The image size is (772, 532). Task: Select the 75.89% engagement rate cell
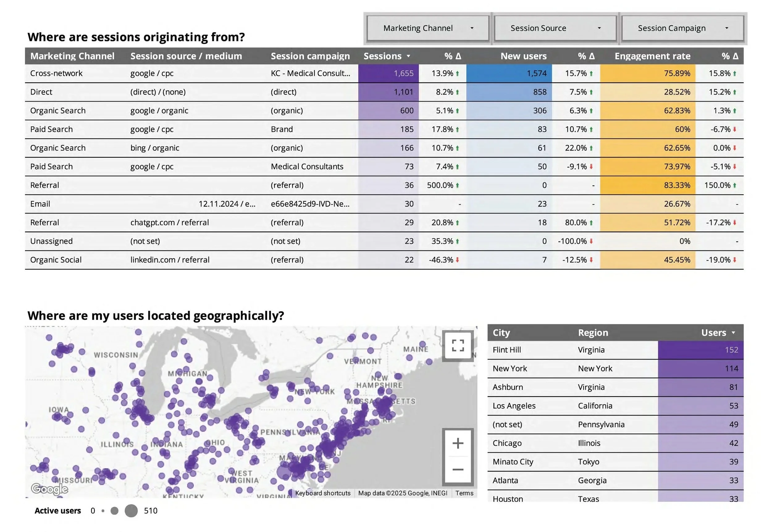tap(648, 73)
